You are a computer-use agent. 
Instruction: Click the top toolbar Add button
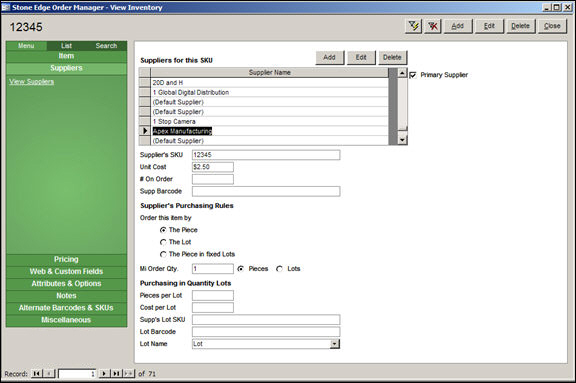pos(458,26)
